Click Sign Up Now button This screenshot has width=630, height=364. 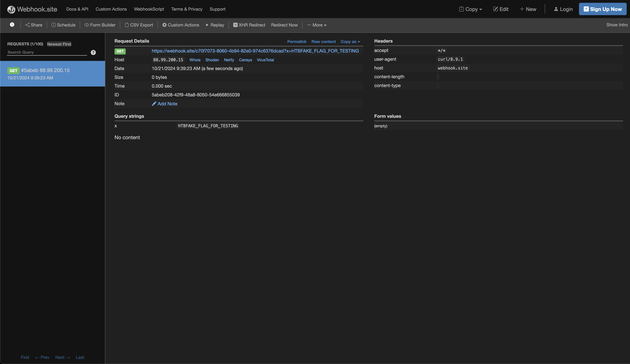pos(603,9)
